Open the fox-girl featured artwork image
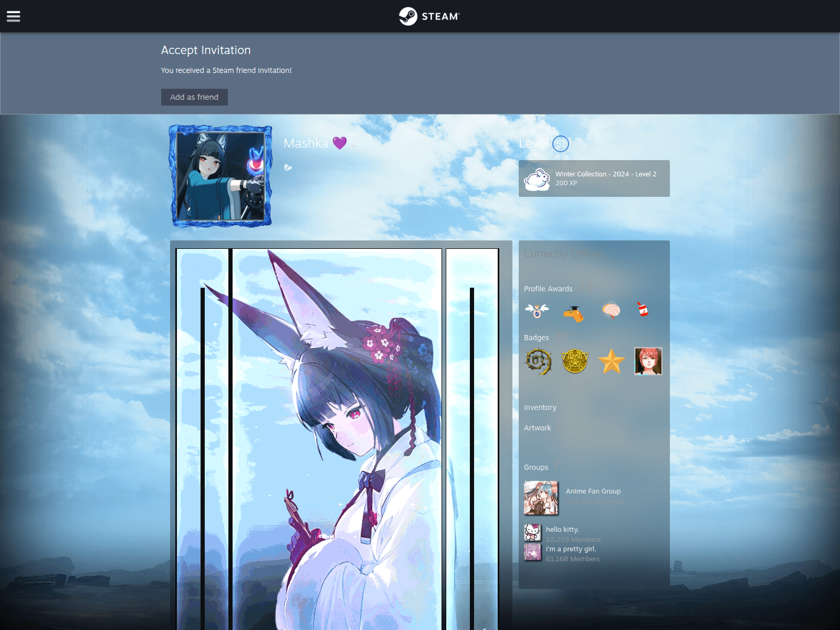The width and height of the screenshot is (840, 630). pyautogui.click(x=337, y=439)
